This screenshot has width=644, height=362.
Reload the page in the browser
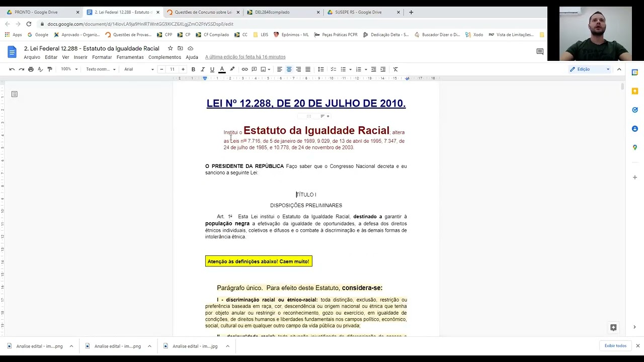coord(29,24)
